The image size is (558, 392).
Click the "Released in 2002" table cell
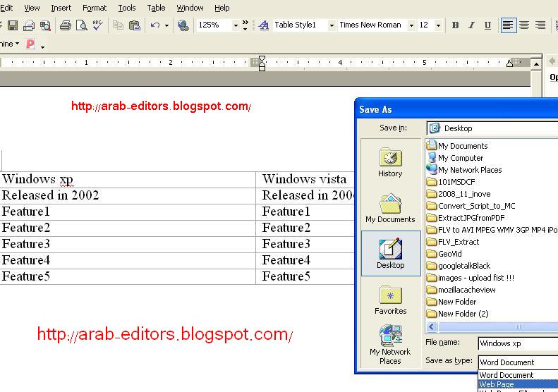[128, 195]
